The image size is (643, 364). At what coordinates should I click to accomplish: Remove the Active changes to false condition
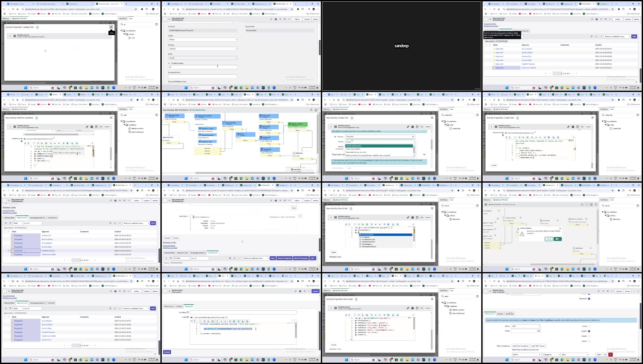(610, 354)
